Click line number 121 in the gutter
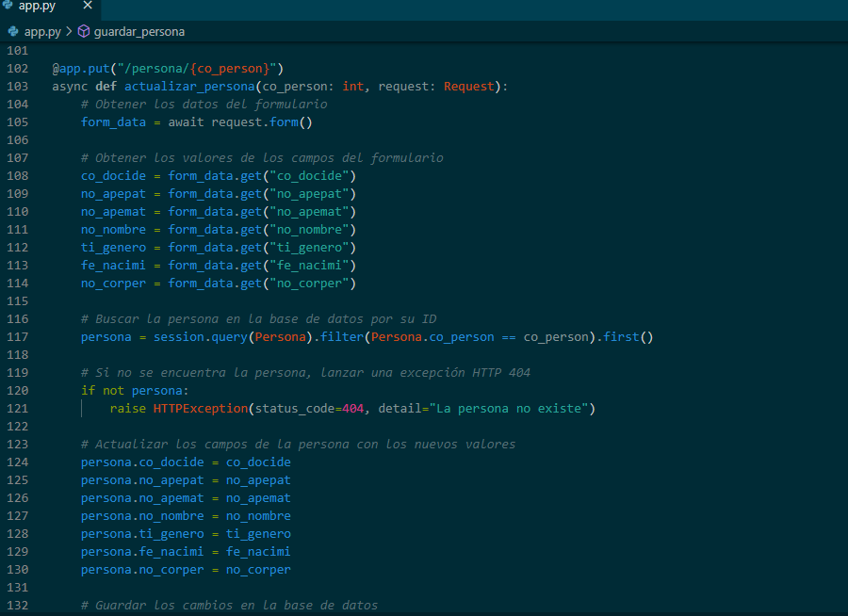This screenshot has height=616, width=848. [18, 409]
